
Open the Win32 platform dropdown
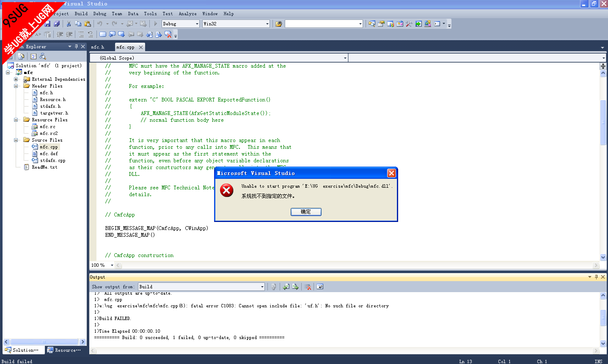[267, 24]
